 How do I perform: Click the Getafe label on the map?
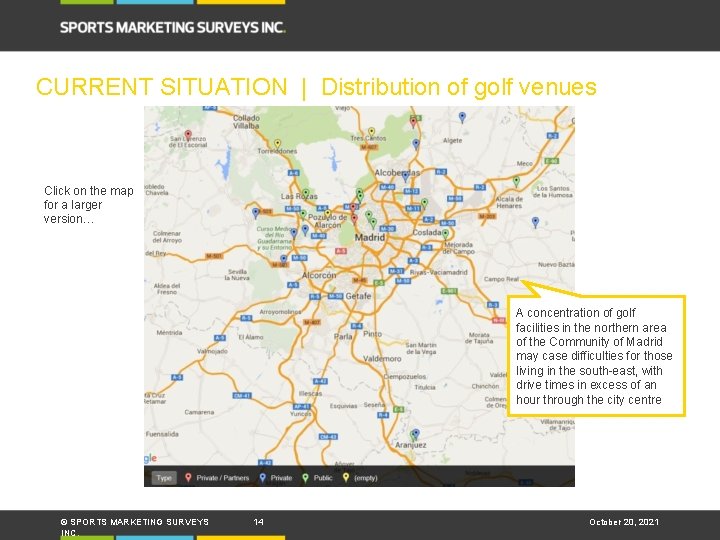coord(358,296)
